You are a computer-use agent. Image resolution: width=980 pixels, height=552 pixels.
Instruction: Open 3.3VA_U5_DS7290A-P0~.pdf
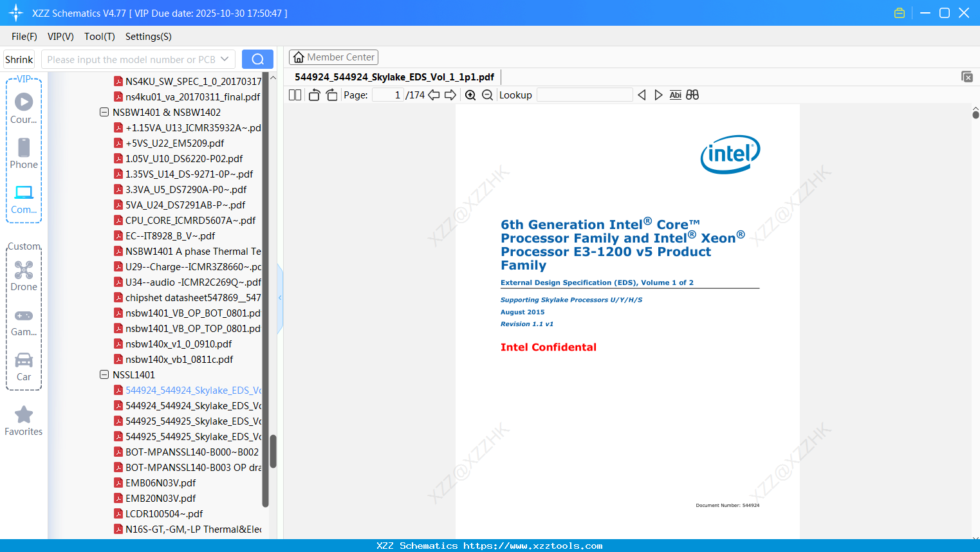[180, 189]
